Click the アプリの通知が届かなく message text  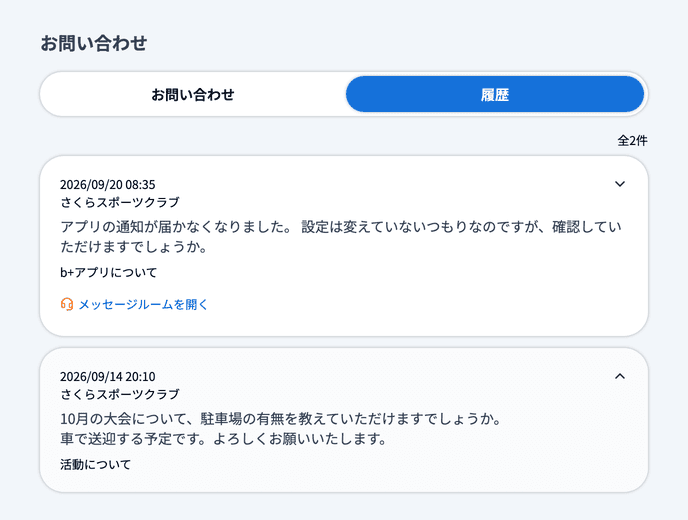341,237
